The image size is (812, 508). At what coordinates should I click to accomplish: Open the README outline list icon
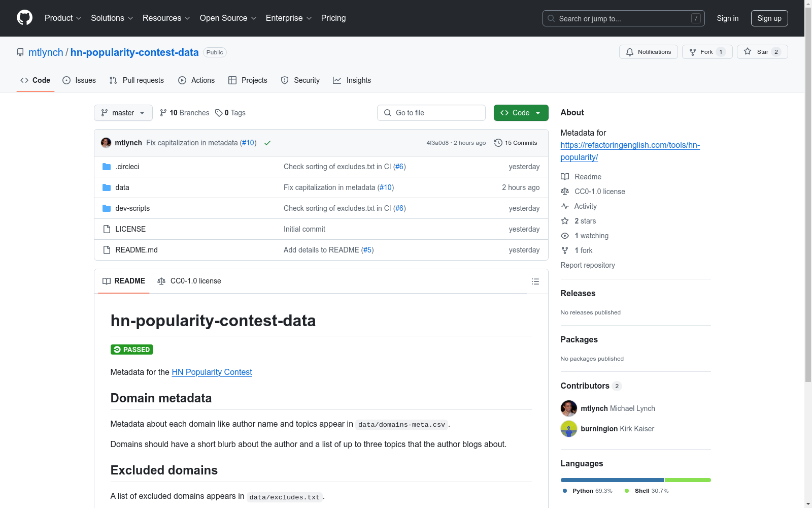(x=535, y=281)
